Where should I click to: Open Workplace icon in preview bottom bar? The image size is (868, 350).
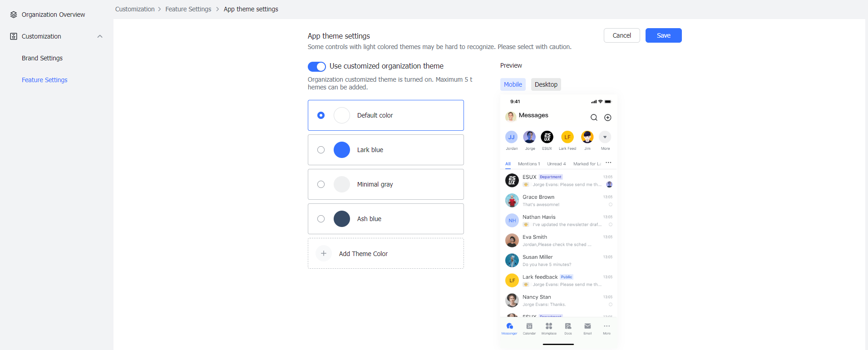(549, 326)
